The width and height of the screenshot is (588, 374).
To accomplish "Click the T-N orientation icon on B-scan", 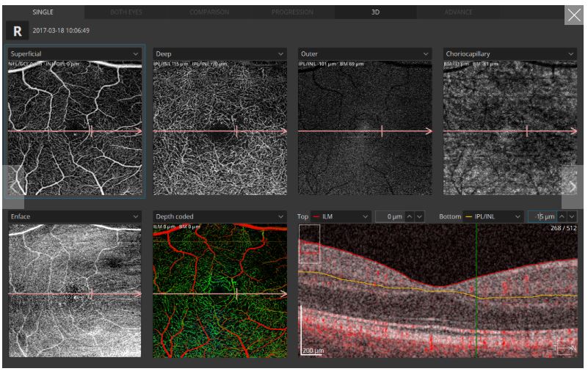I will pyautogui.click(x=565, y=348).
